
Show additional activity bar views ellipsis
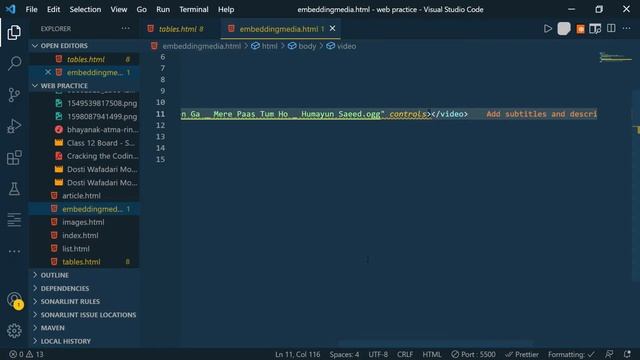pyautogui.click(x=14, y=251)
